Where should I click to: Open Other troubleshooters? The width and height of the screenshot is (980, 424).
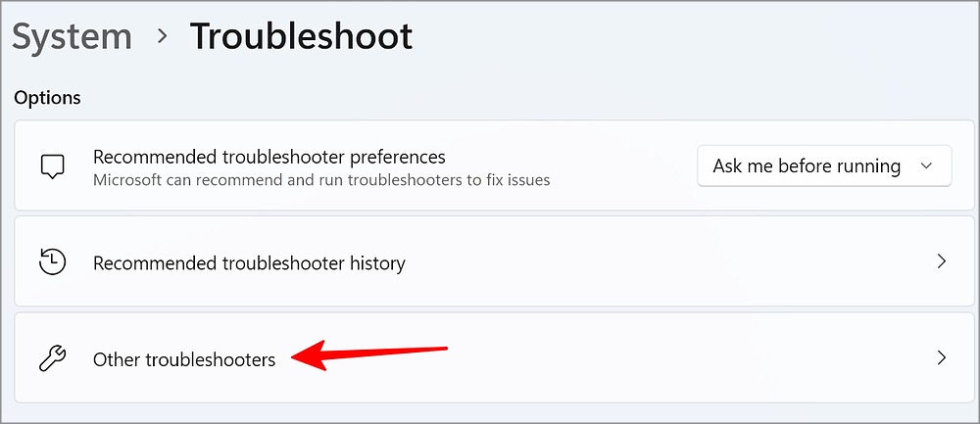coord(184,360)
